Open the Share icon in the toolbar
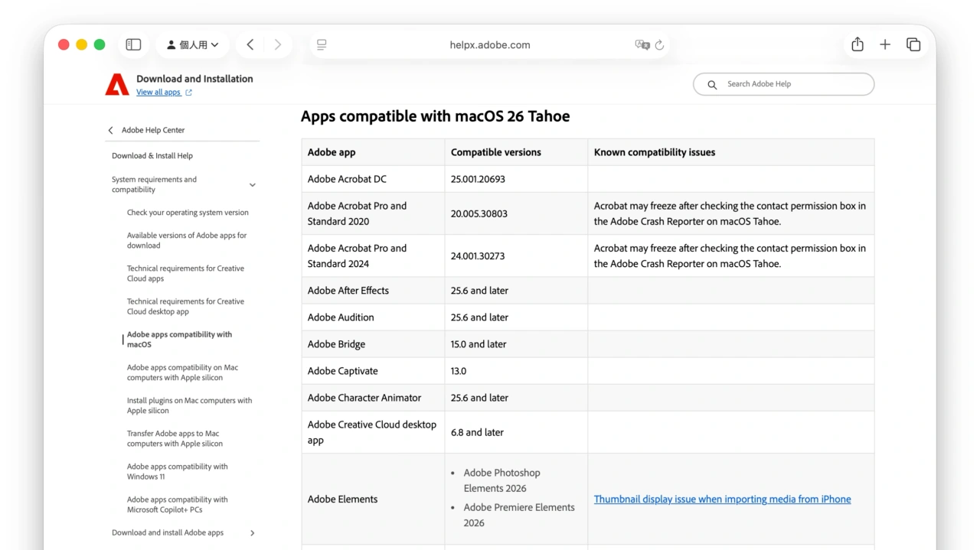The image size is (980, 550). [x=857, y=44]
